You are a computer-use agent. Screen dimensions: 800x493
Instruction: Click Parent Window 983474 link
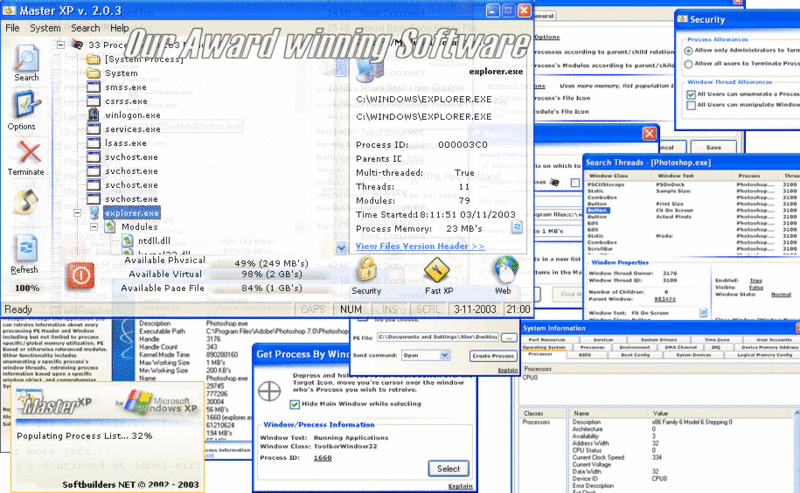(x=665, y=299)
